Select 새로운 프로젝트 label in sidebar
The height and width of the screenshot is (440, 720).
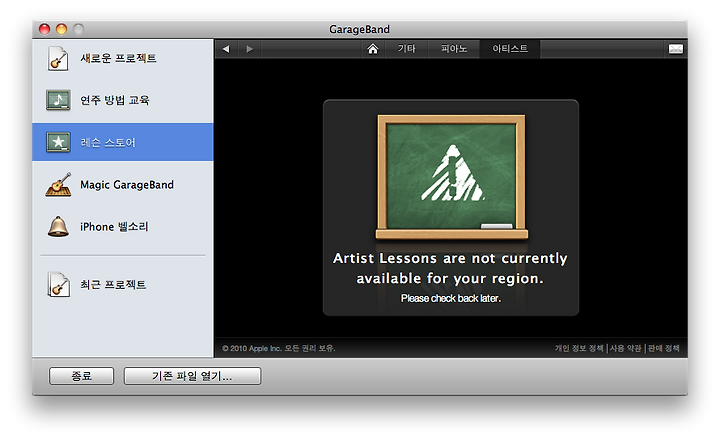click(x=118, y=58)
